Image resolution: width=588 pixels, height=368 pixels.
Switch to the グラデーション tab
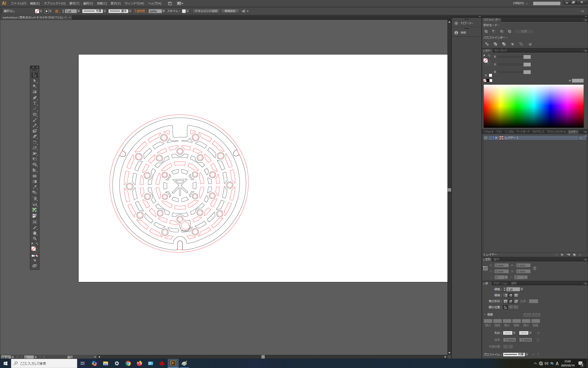500,283
